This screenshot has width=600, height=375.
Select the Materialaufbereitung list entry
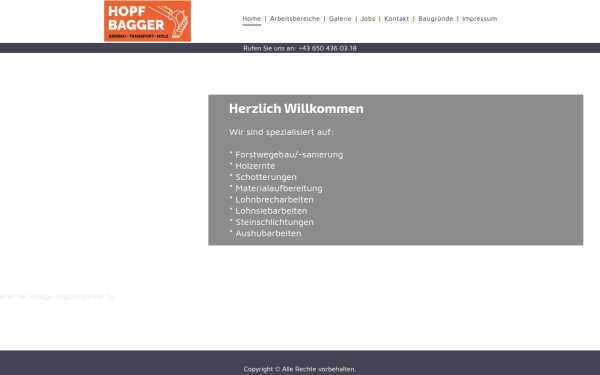(x=279, y=188)
